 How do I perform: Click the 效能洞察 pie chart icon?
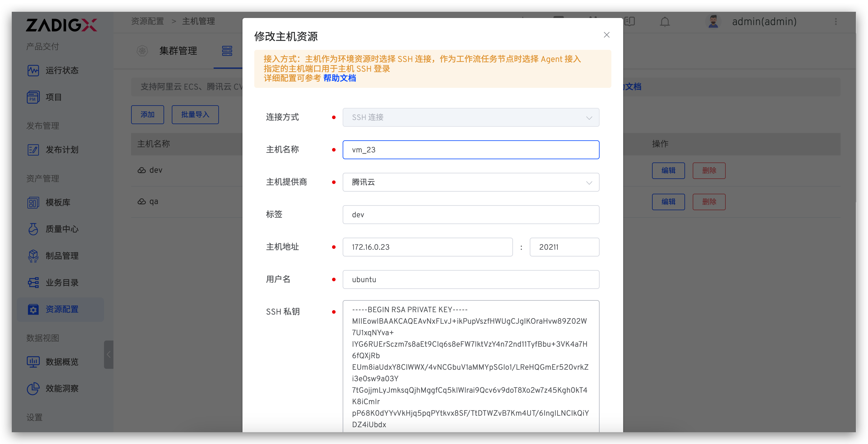tap(33, 388)
